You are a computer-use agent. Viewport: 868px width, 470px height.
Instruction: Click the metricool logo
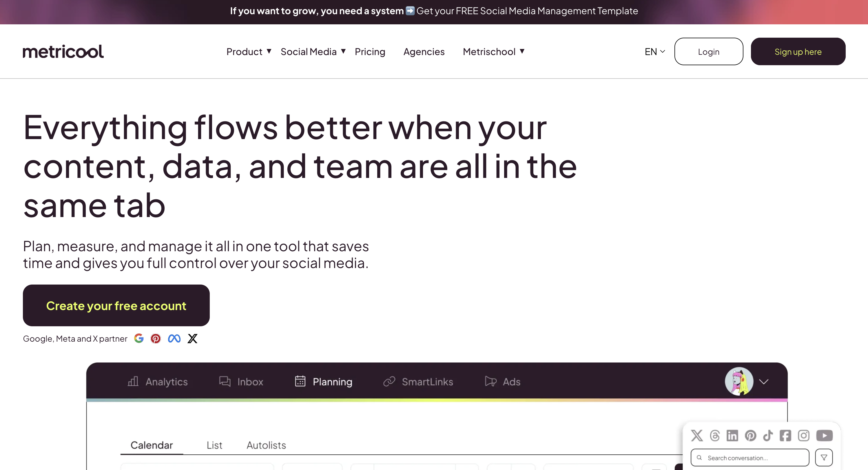63,52
